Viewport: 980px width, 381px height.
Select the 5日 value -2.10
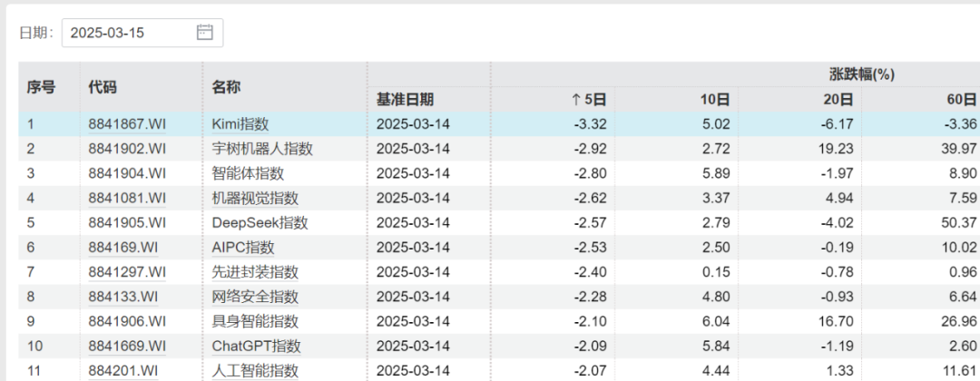click(591, 322)
